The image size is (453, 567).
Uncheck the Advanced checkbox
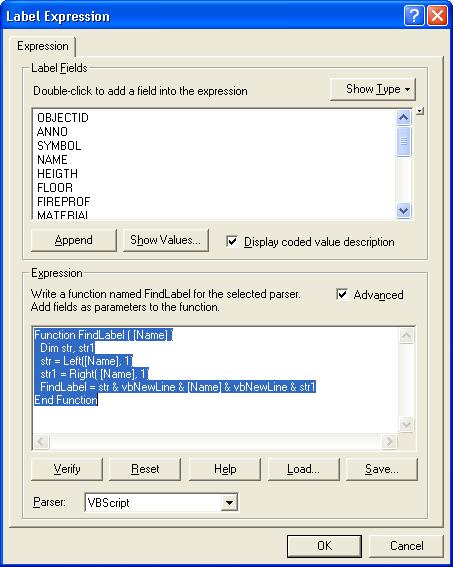342,294
